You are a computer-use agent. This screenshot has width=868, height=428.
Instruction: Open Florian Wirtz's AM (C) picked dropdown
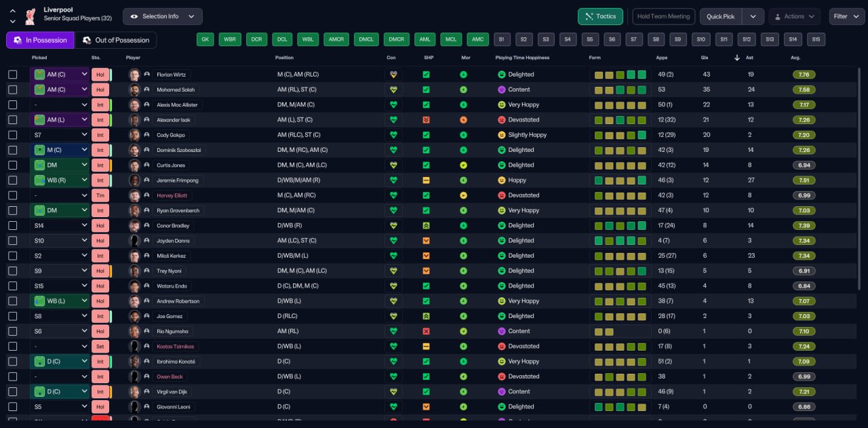(60, 75)
